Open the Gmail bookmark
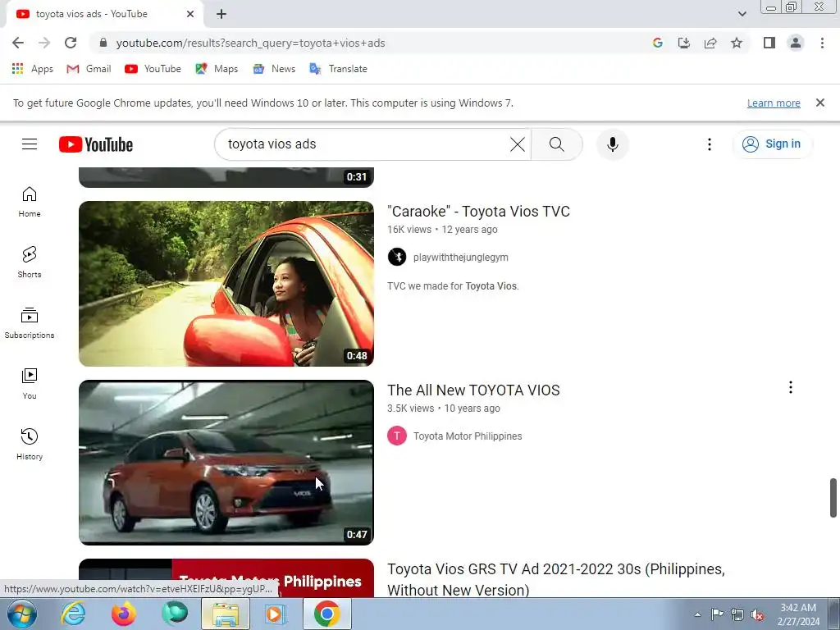 (89, 69)
